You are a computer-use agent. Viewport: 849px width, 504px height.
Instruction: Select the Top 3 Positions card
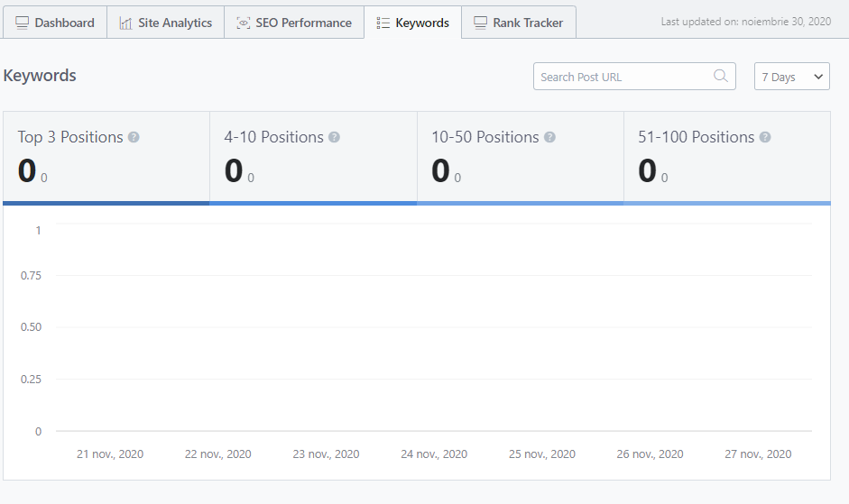[106, 158]
